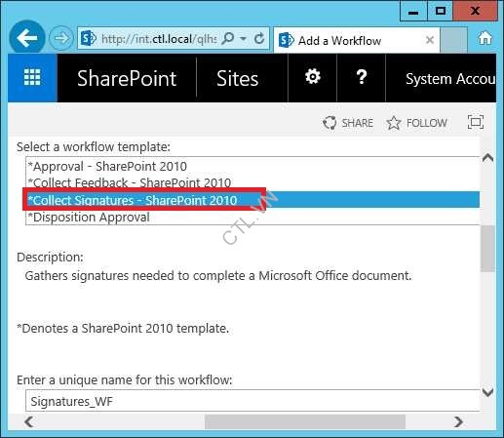Screen dimensions: 504x438
Task: Select Approval - SharePoint 2010 template
Action: pyautogui.click(x=252, y=166)
